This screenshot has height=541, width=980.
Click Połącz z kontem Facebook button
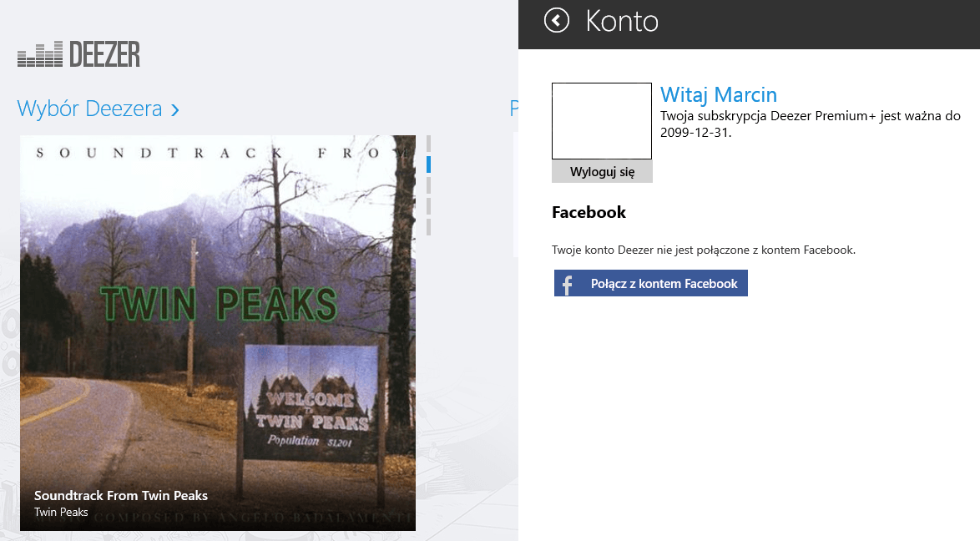pyautogui.click(x=650, y=283)
